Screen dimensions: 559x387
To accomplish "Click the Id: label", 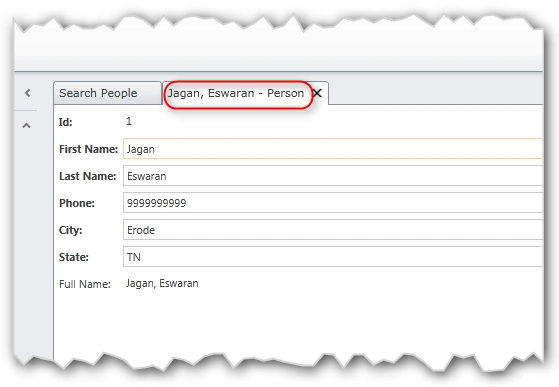I will [x=66, y=122].
